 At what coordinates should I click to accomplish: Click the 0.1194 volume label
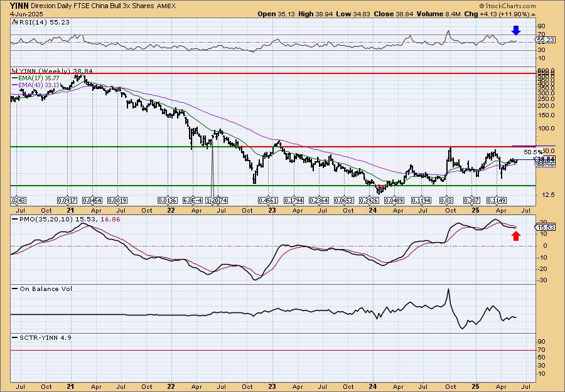coord(421,200)
